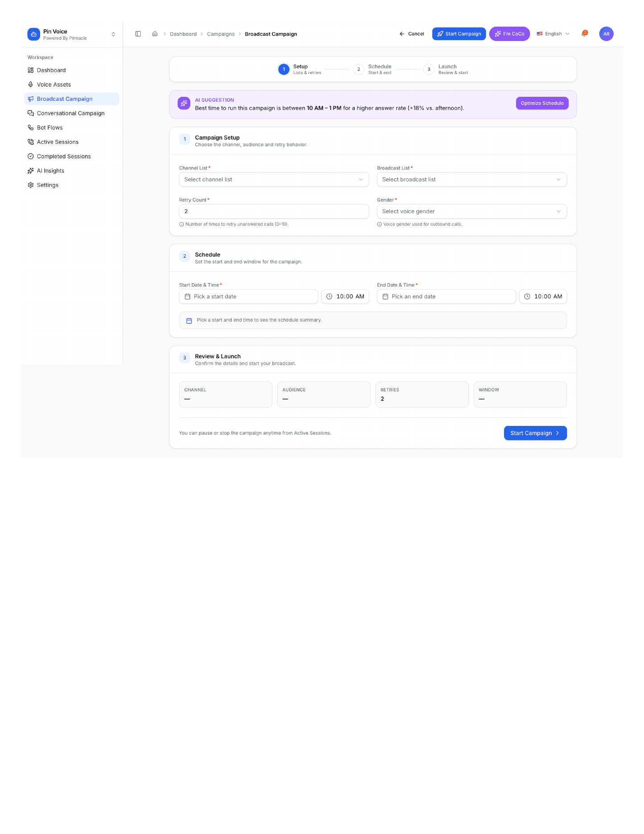Viewport: 644px width, 834px height.
Task: Click the 'You can pause or stop' note text
Action: [255, 433]
